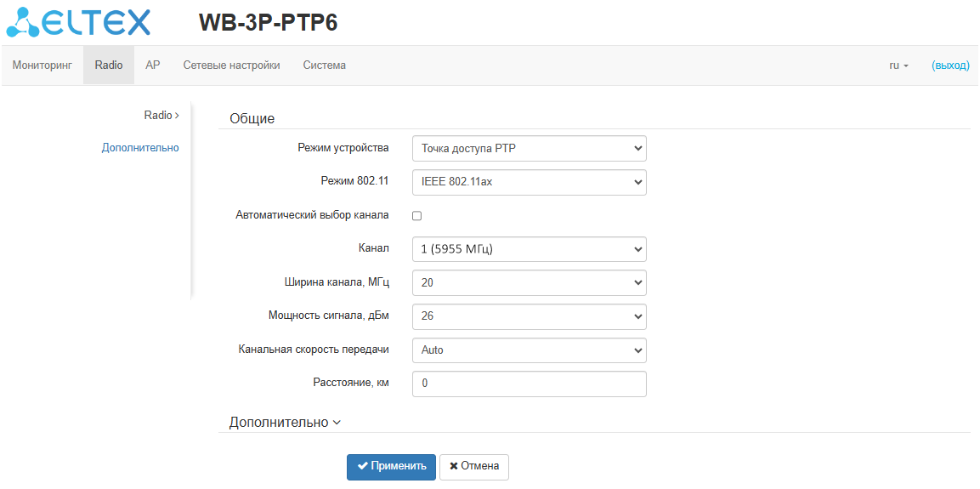Go to the Система tab

click(324, 65)
